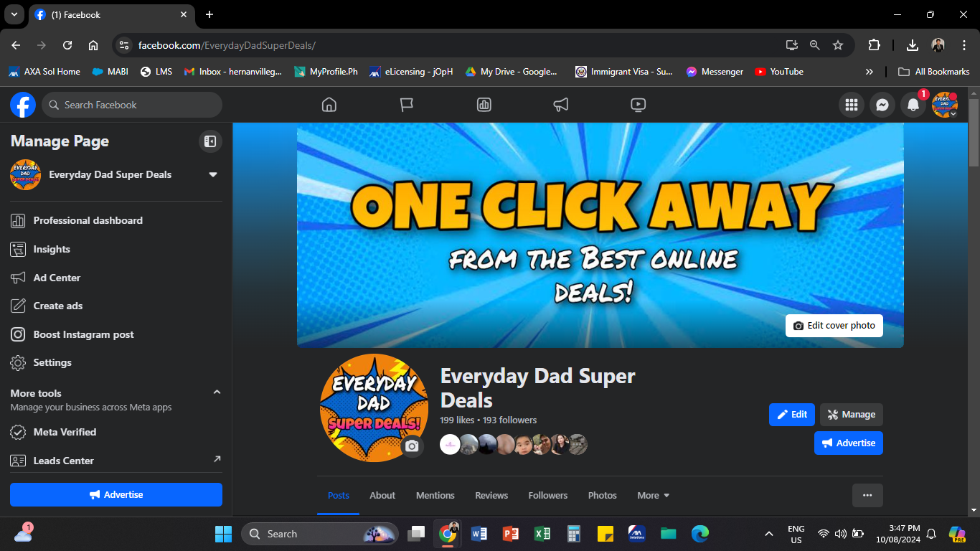Open the More tab dropdown
Screen dimensions: 980x551
[x=652, y=495]
